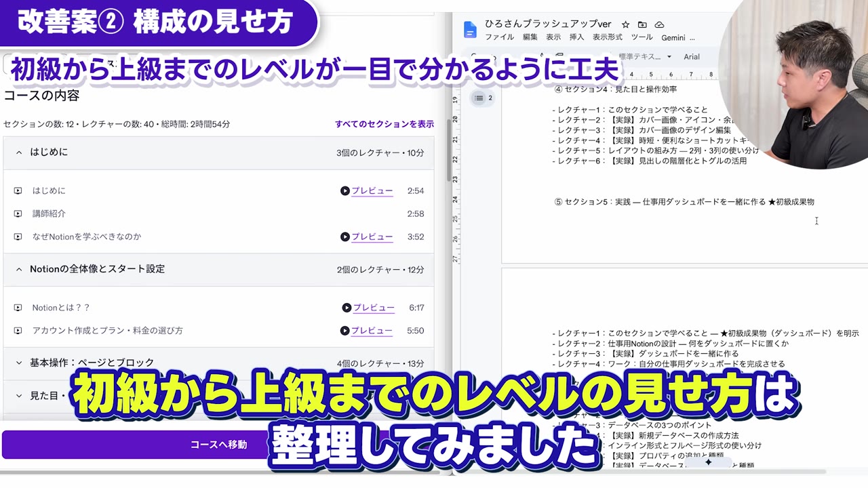Click the video icon beside 講師紹介

pyautogui.click(x=18, y=214)
